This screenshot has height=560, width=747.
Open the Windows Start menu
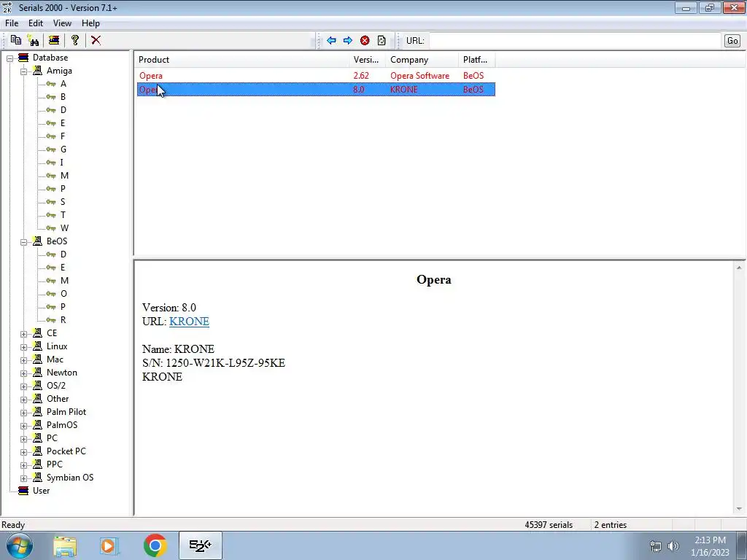click(x=20, y=545)
